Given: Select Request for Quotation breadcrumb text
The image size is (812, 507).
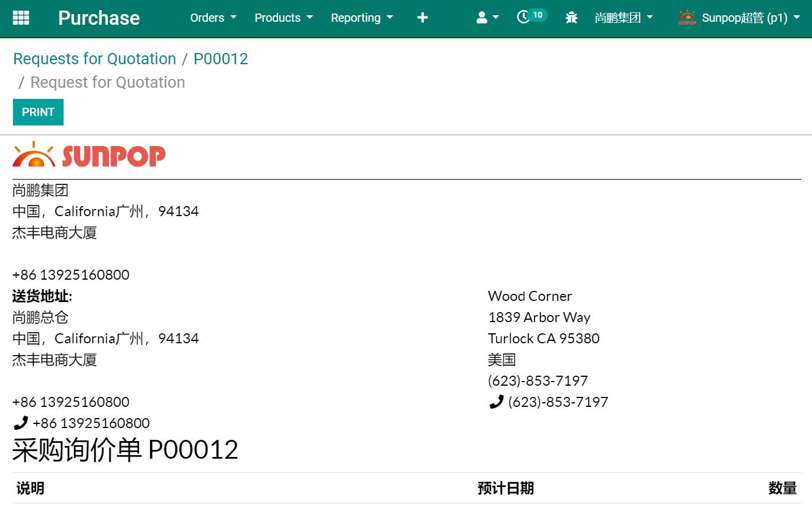Looking at the screenshot, I should 108,82.
